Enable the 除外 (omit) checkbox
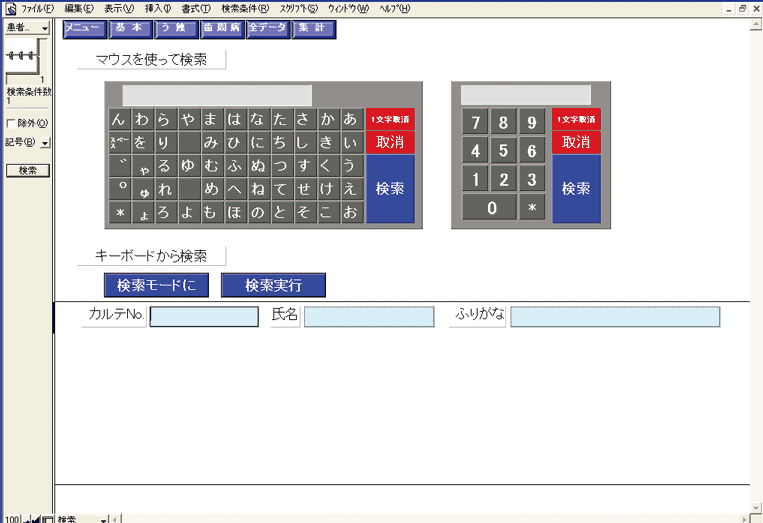 [11, 123]
